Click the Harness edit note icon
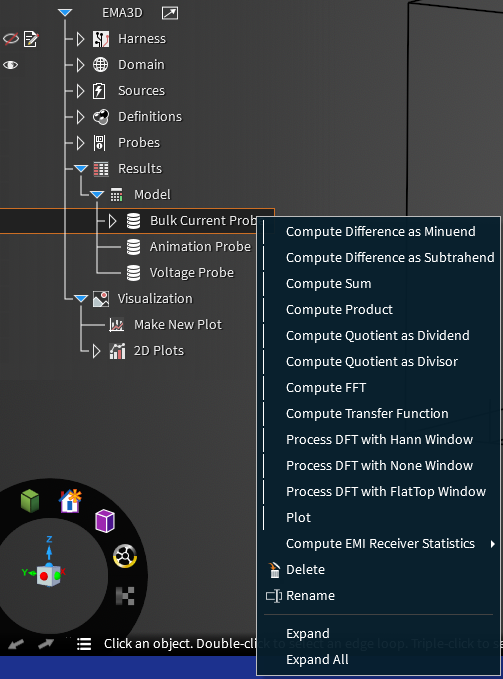 pyautogui.click(x=31, y=39)
